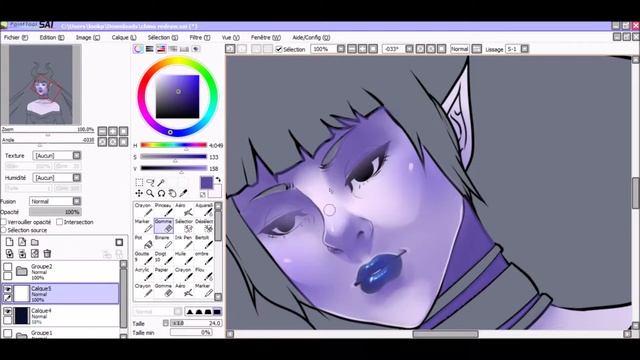Open the Calque menu
Screen dimensions: 640x360
point(124,38)
